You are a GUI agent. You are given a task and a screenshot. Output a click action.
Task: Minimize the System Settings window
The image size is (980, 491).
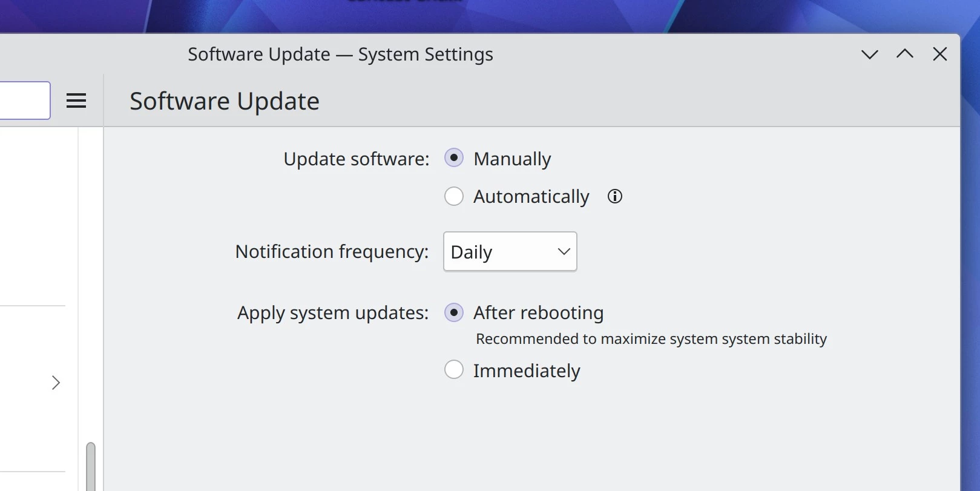point(870,54)
